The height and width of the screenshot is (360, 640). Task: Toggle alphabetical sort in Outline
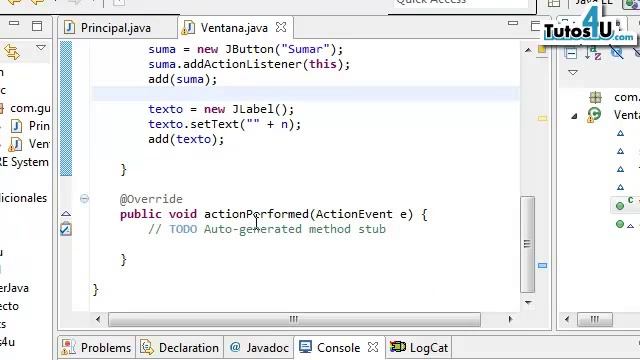(593, 53)
